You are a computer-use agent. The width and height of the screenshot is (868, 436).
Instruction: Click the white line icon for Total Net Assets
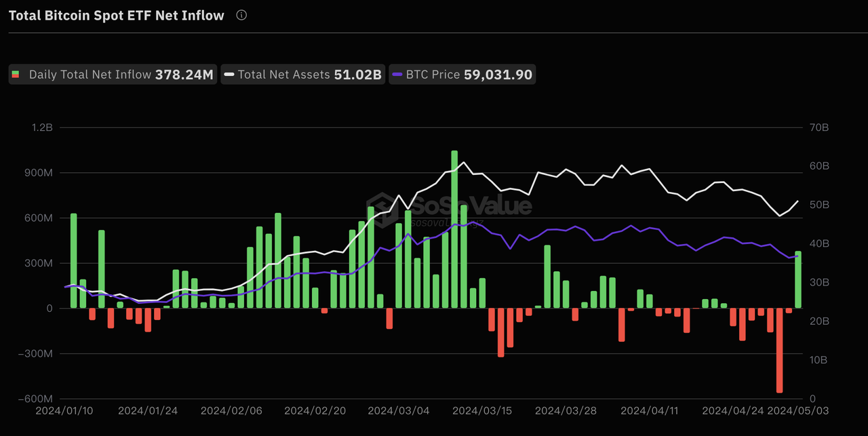[x=229, y=74]
